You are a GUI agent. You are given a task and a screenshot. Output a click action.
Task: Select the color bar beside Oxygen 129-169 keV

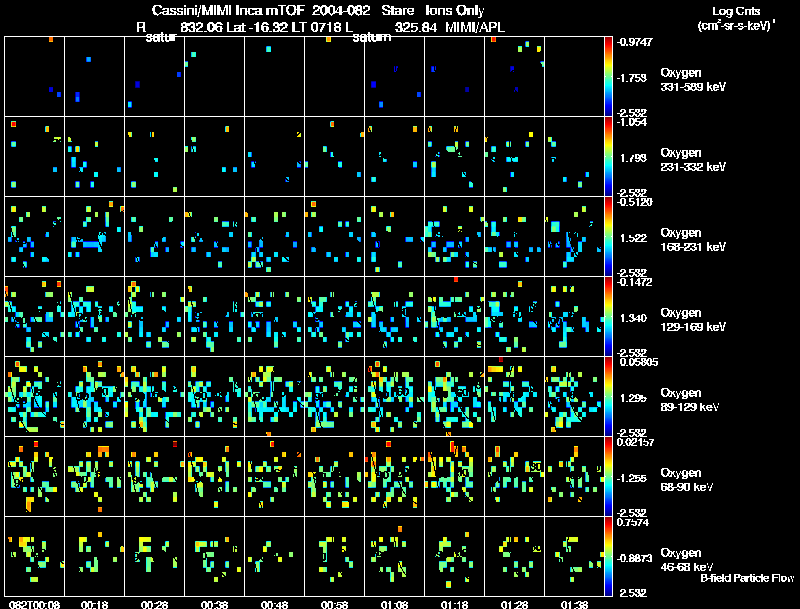(609, 316)
